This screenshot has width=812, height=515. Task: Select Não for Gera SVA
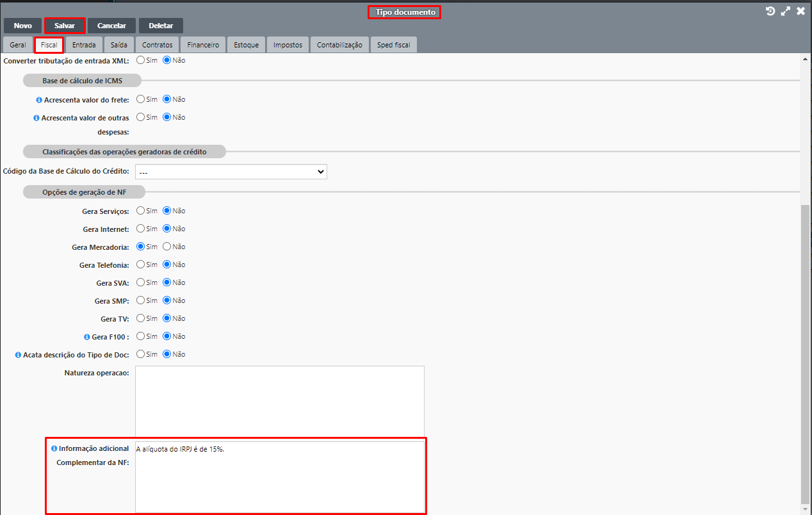(167, 282)
